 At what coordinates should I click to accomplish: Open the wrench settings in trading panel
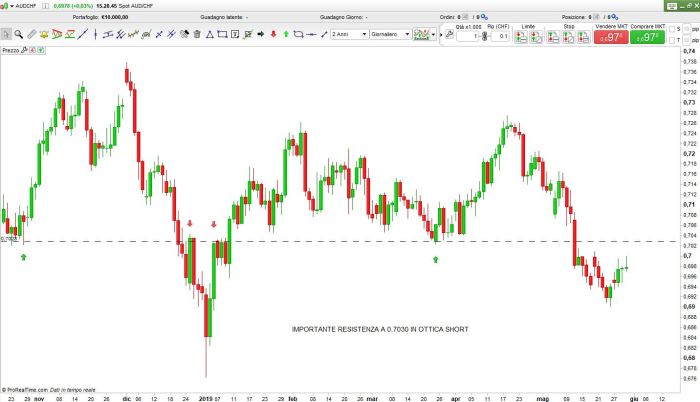click(450, 34)
